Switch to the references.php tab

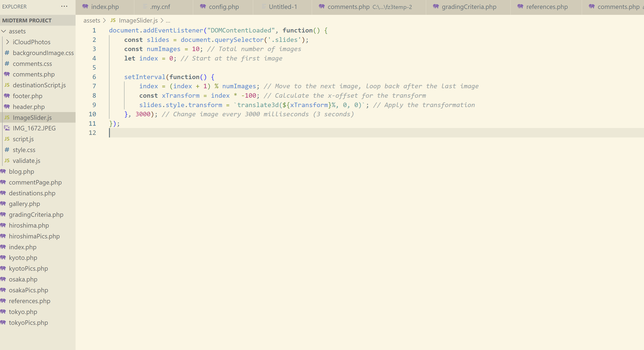click(547, 7)
